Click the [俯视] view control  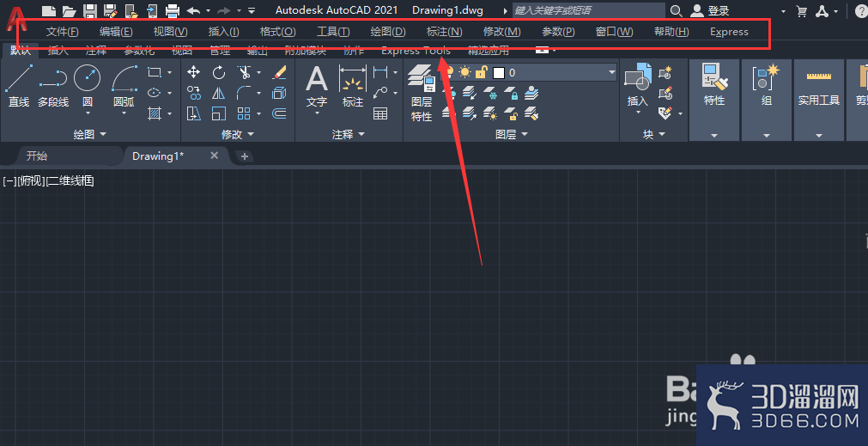pos(31,180)
